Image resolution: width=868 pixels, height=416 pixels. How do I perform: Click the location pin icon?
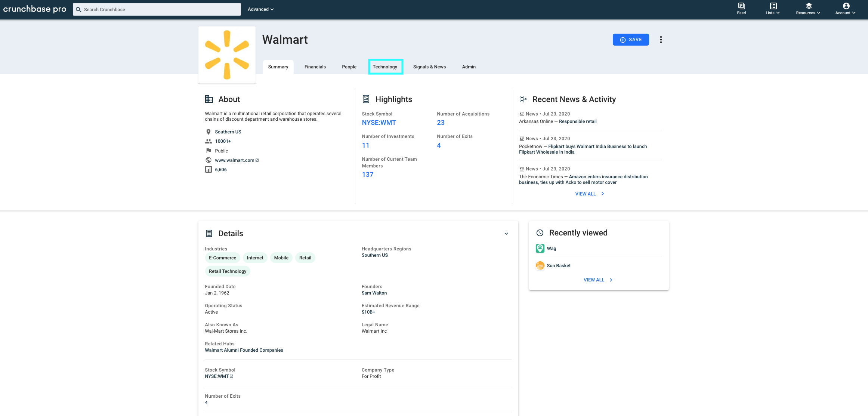tap(208, 132)
